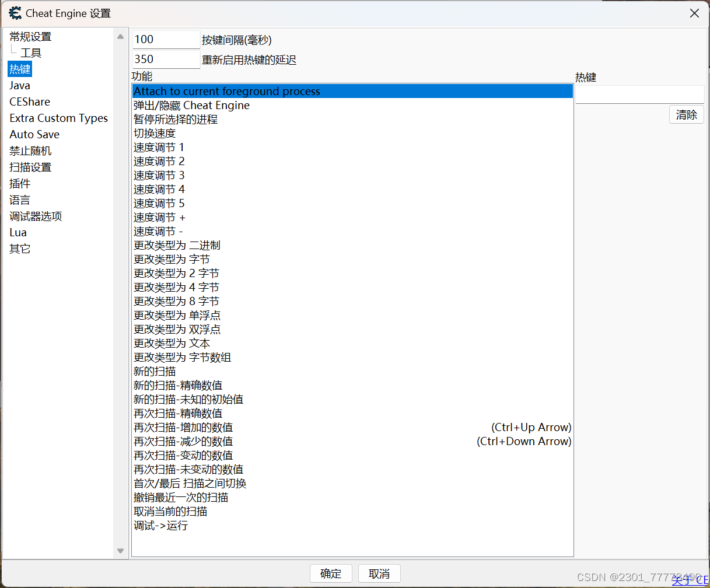Click the 清除 button
This screenshot has height=588, width=710.
[687, 115]
